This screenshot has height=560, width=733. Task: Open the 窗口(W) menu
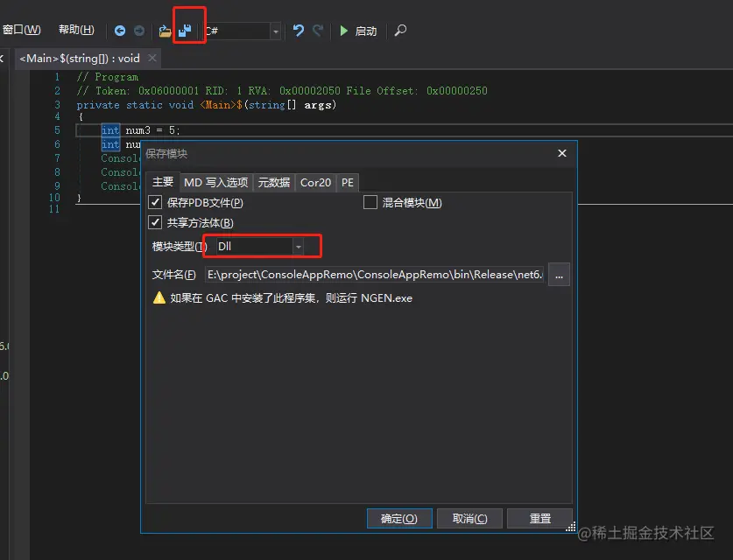point(22,30)
